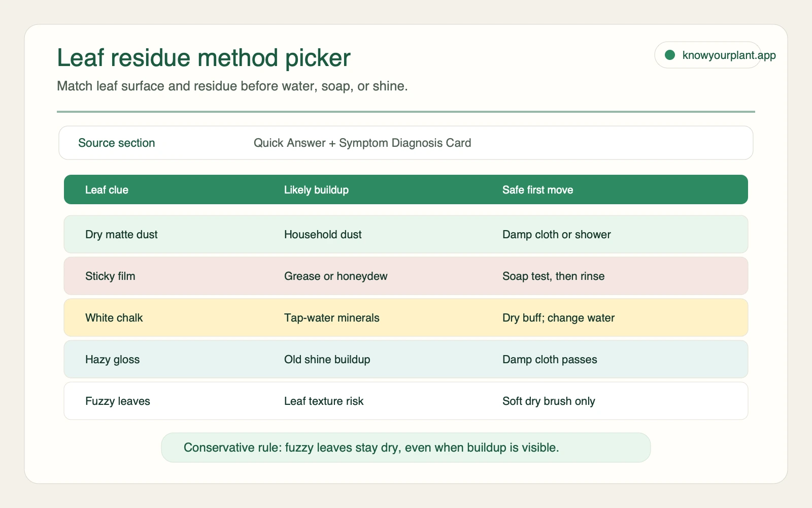Click Soft dry brush only
812x508 pixels.
549,401
